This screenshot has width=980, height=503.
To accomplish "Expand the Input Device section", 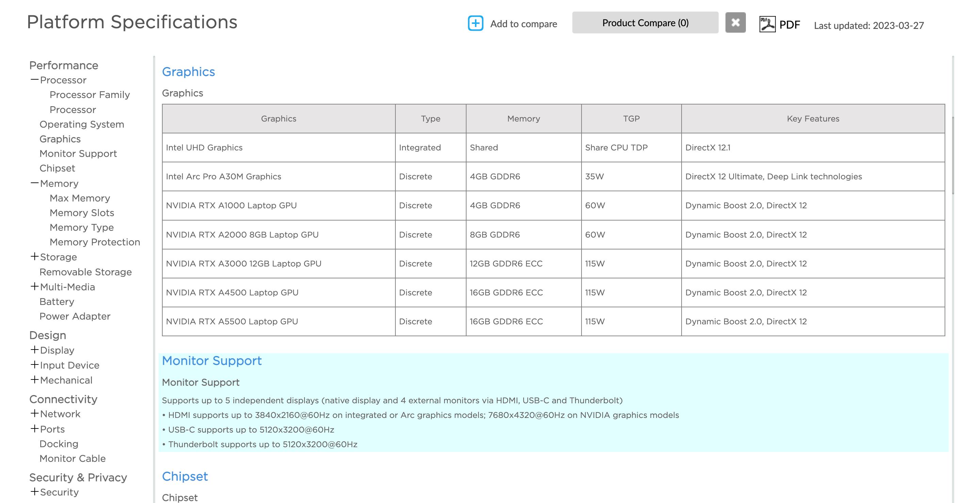I will (x=35, y=365).
